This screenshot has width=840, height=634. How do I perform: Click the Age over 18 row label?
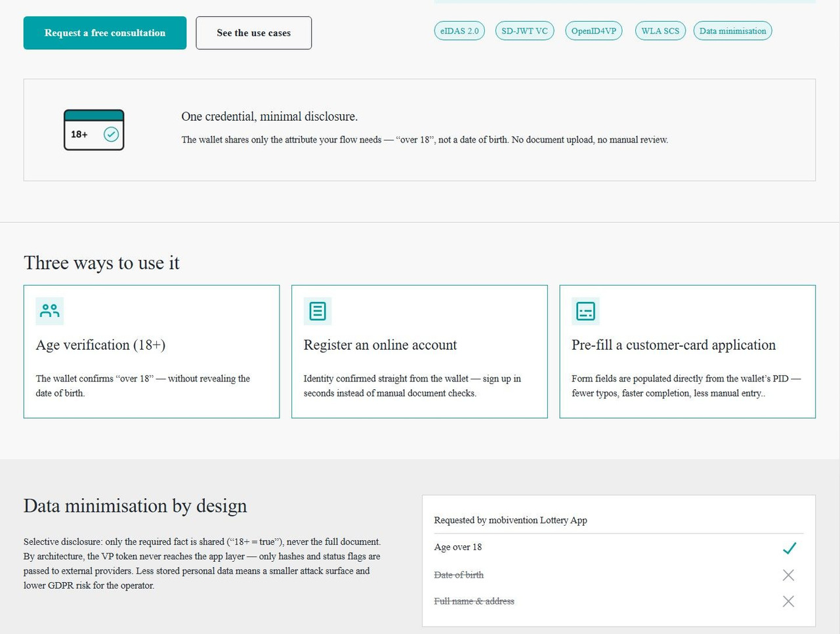click(x=458, y=547)
